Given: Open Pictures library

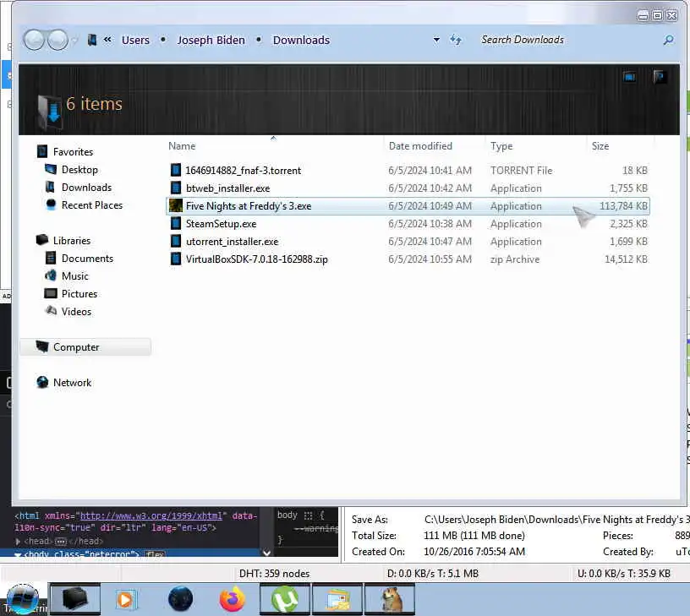Looking at the screenshot, I should [79, 294].
